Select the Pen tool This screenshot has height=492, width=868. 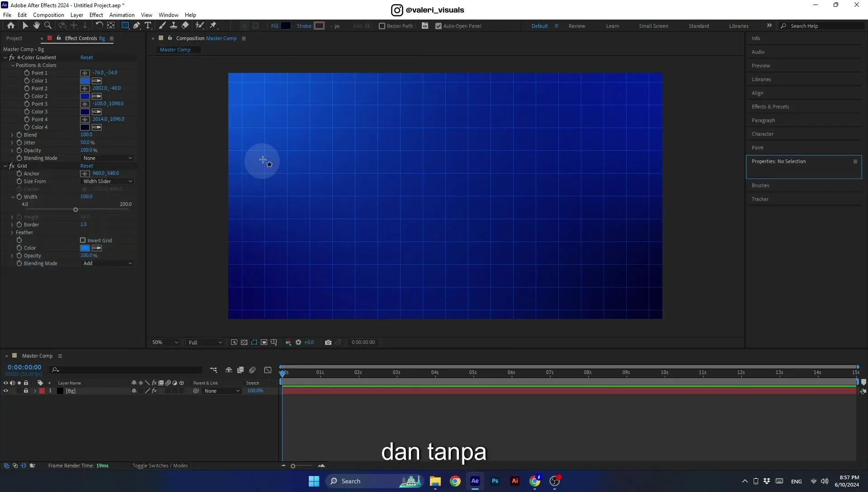[137, 26]
